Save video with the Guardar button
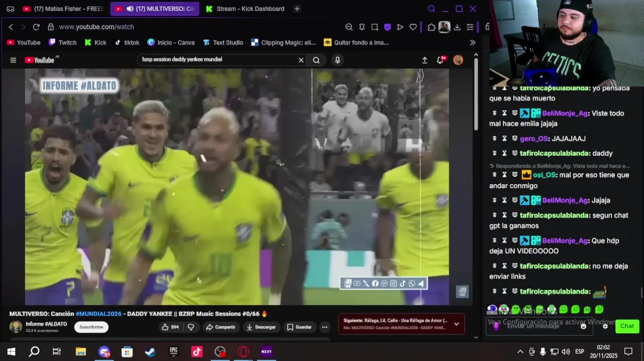644x361 pixels. coord(299,327)
